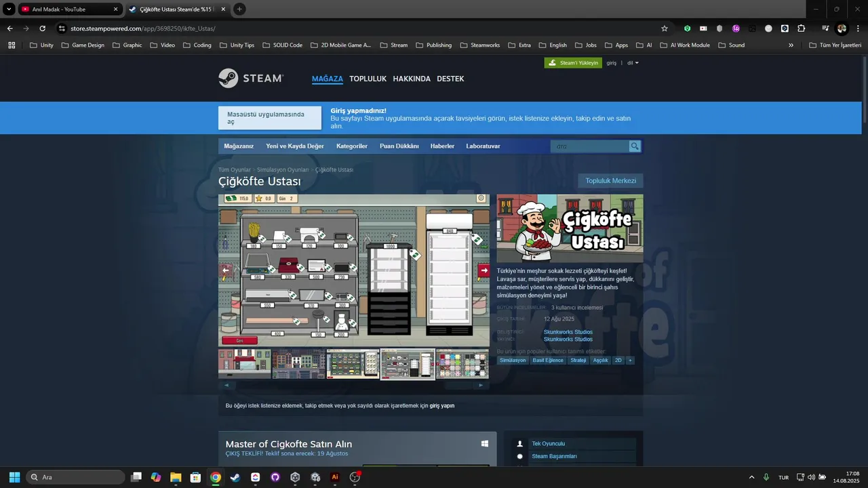Open the Chrome extensions puzzle icon
868x488 pixels.
click(x=801, y=28)
